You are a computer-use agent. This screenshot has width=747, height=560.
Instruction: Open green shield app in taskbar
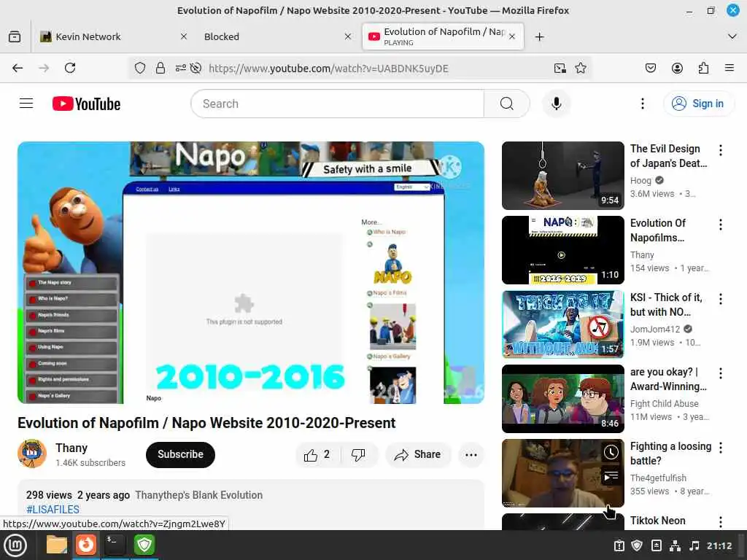tap(144, 545)
